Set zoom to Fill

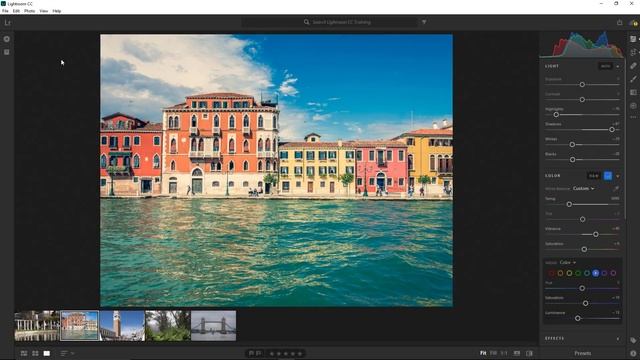[x=493, y=353]
